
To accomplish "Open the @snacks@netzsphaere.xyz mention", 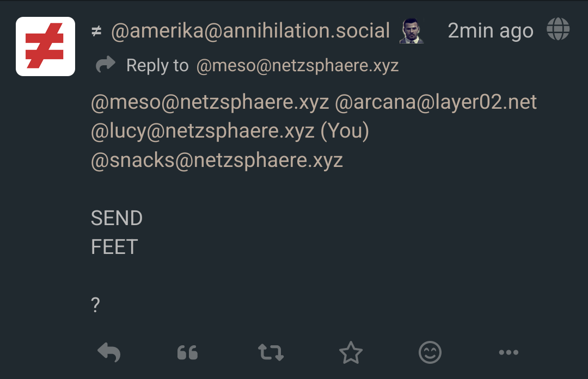I will (x=217, y=160).
